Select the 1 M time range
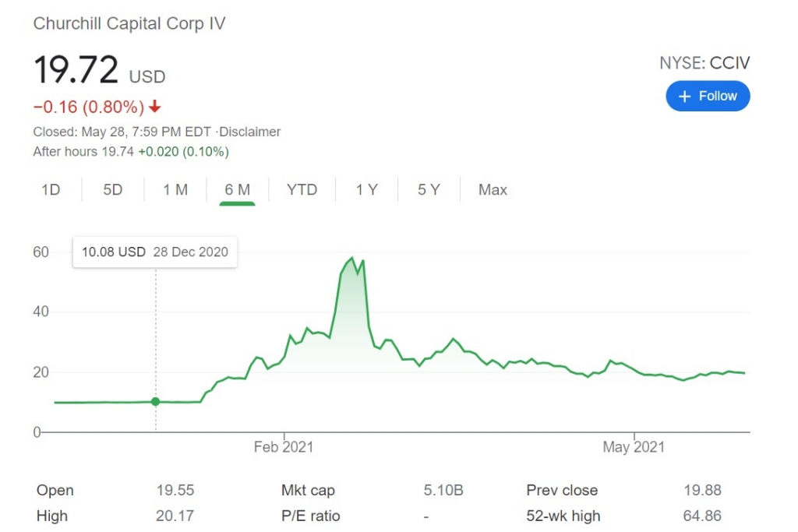Image resolution: width=798 pixels, height=532 pixels. point(175,189)
